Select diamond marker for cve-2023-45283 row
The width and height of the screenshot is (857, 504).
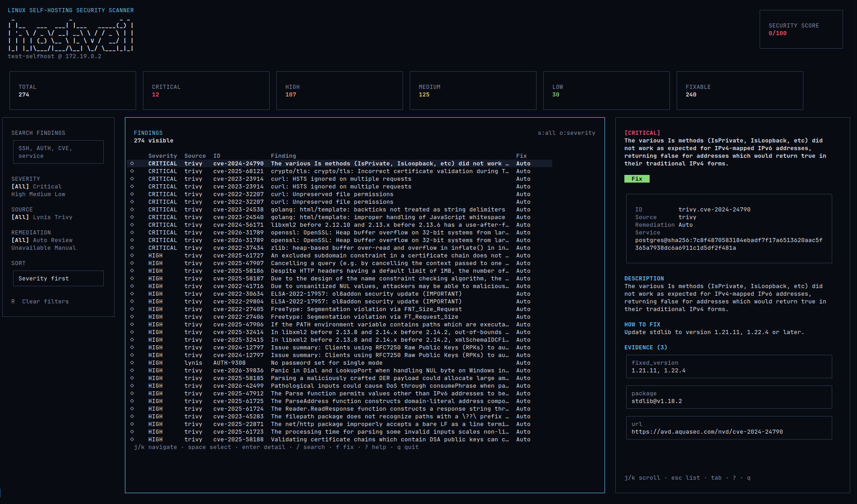132,417
